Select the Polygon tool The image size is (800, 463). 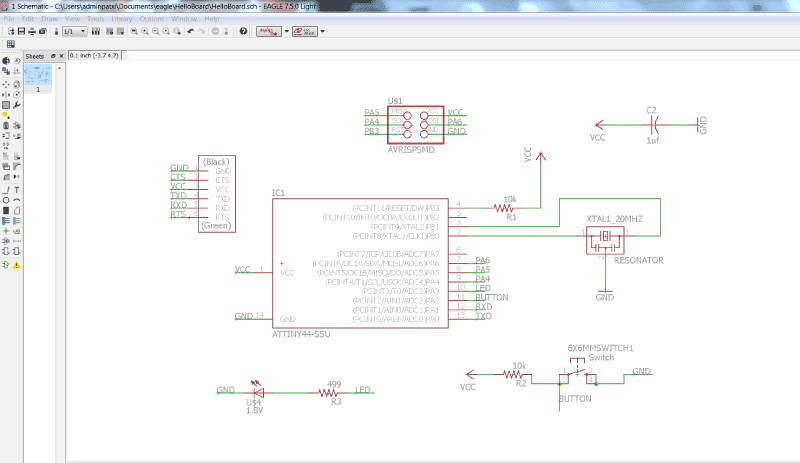click(x=17, y=210)
